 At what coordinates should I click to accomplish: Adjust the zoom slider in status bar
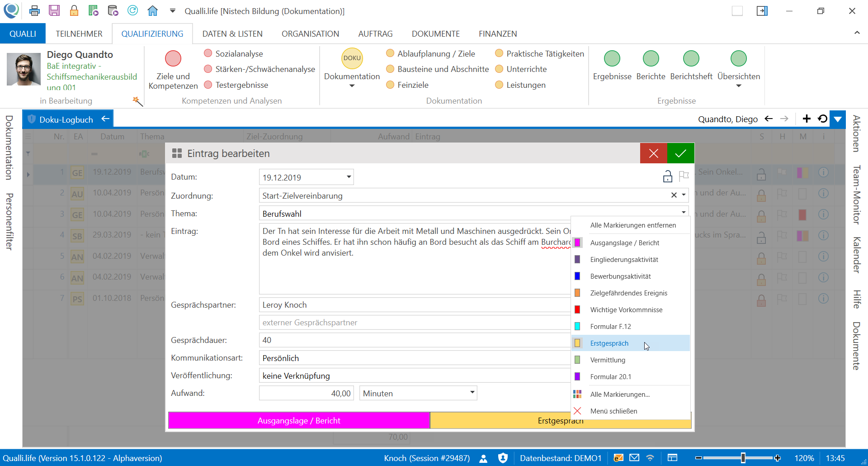(743, 458)
